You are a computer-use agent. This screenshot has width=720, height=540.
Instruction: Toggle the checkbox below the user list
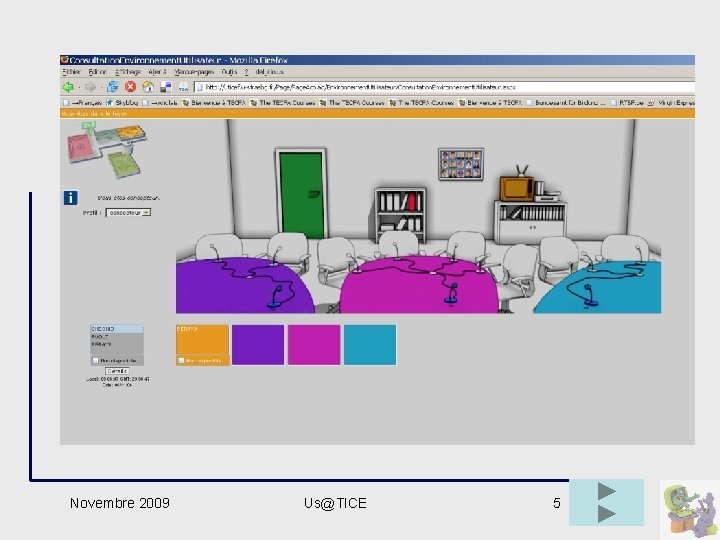pos(96,360)
